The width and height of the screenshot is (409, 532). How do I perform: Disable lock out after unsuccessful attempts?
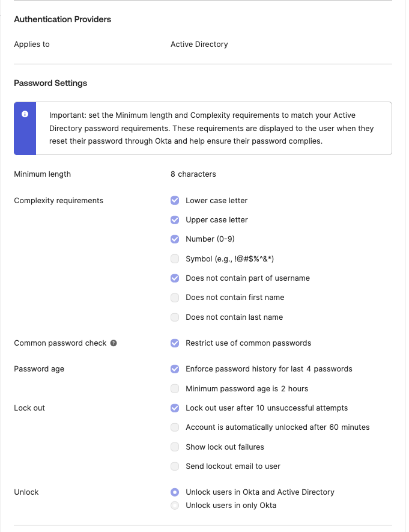[174, 408]
